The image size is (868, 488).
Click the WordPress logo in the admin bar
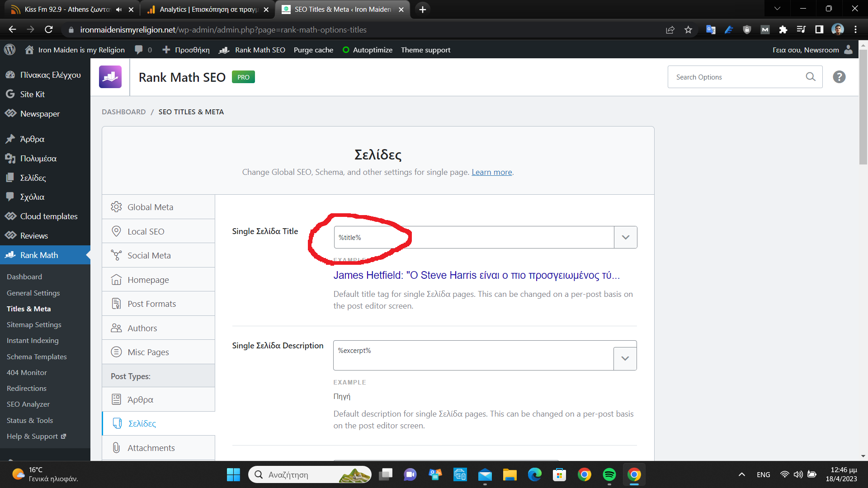[9, 50]
